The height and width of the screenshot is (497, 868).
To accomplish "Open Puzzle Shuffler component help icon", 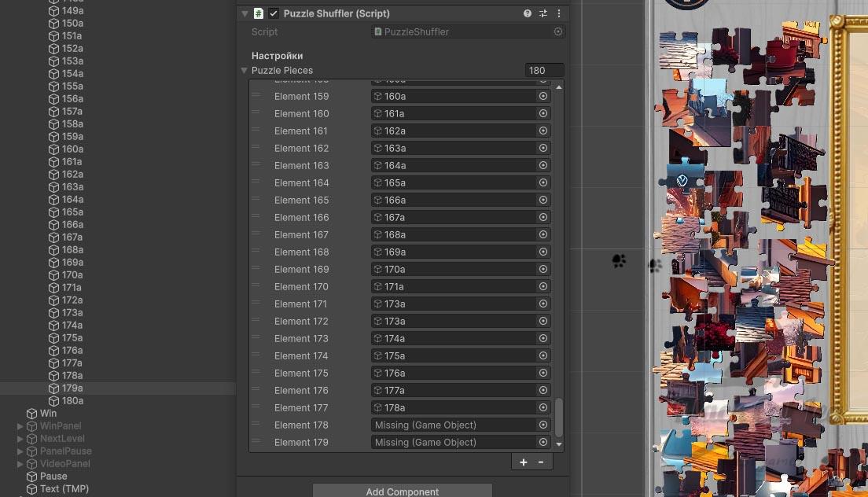I will [x=527, y=13].
